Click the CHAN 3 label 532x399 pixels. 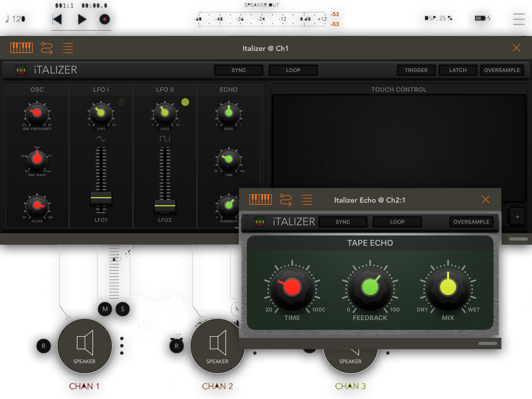point(350,386)
